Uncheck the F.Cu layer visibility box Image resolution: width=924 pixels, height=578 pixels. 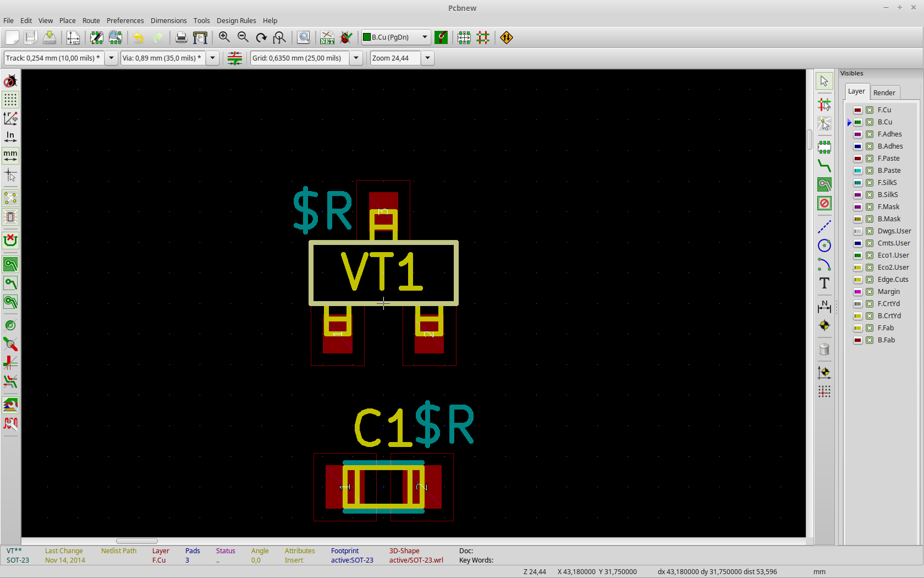click(x=870, y=110)
